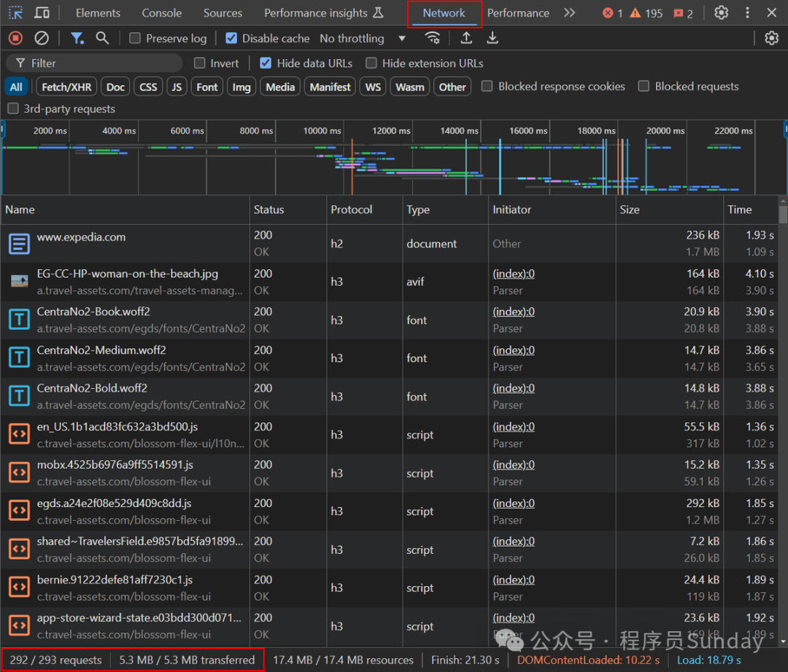Click script icon for bernie.91222defe81aff7230c1.js

[x=19, y=587]
